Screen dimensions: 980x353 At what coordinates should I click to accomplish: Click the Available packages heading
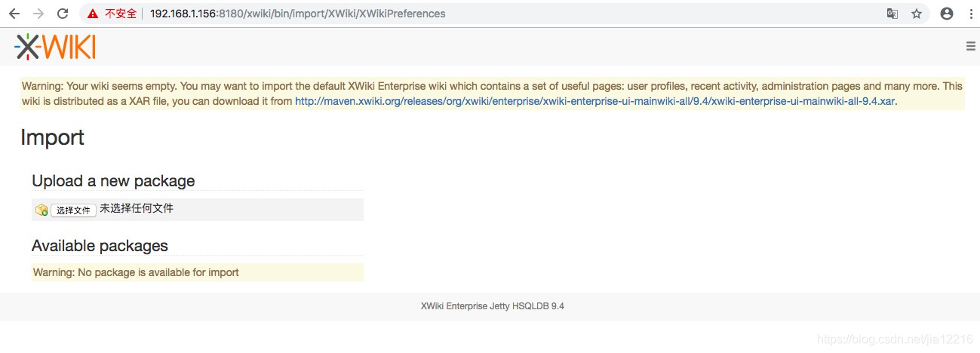point(100,246)
